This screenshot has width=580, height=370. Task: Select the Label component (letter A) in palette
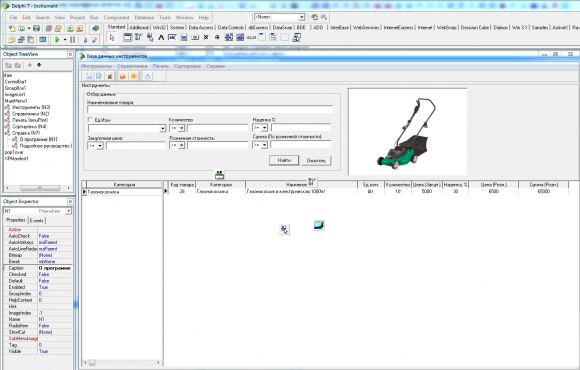point(161,37)
